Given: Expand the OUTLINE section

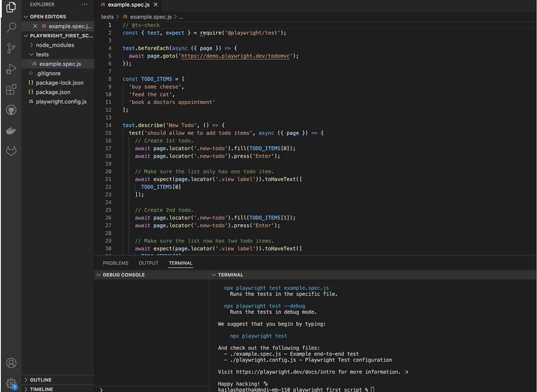Looking at the screenshot, I should [x=41, y=380].
